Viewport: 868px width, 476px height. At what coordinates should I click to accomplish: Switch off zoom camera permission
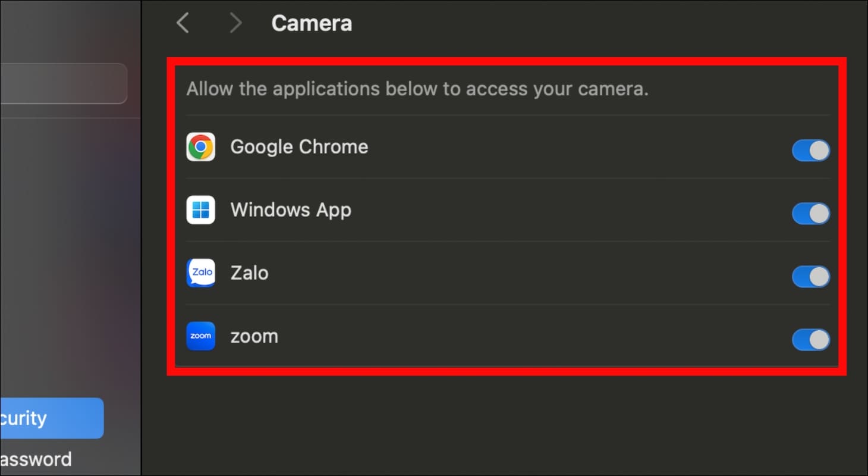coord(810,340)
